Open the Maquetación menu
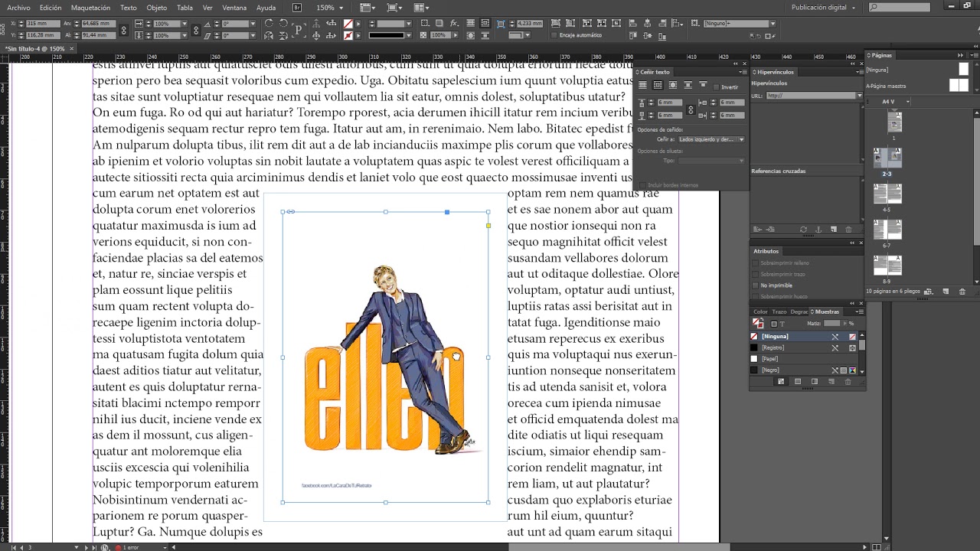Image resolution: width=980 pixels, height=551 pixels. [91, 8]
